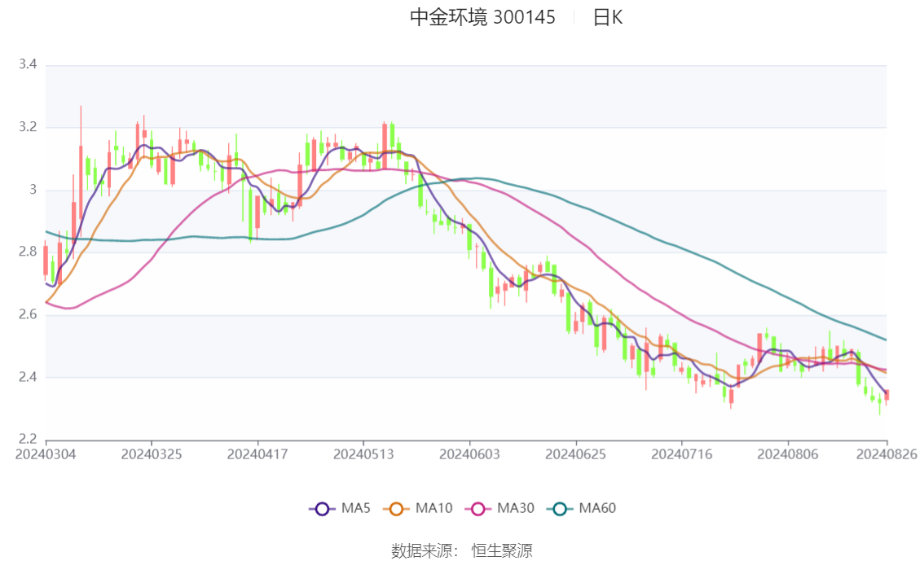Click the 20240806 date axis label
This screenshot has height=561, width=924.
point(788,454)
